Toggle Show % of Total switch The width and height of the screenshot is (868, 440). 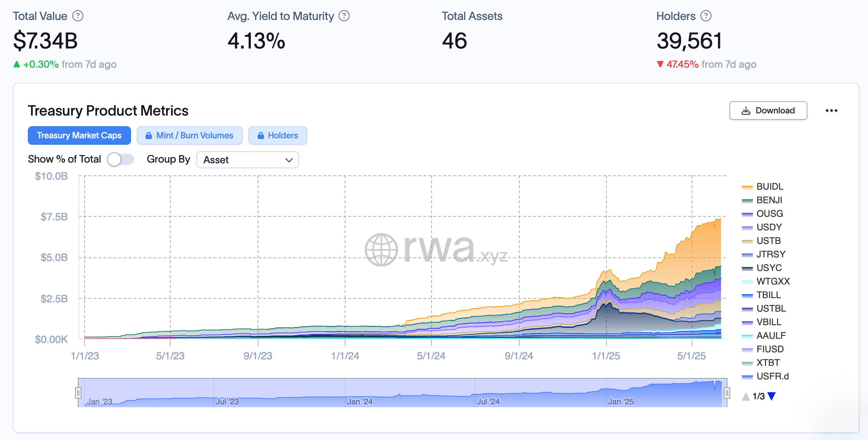tap(121, 159)
